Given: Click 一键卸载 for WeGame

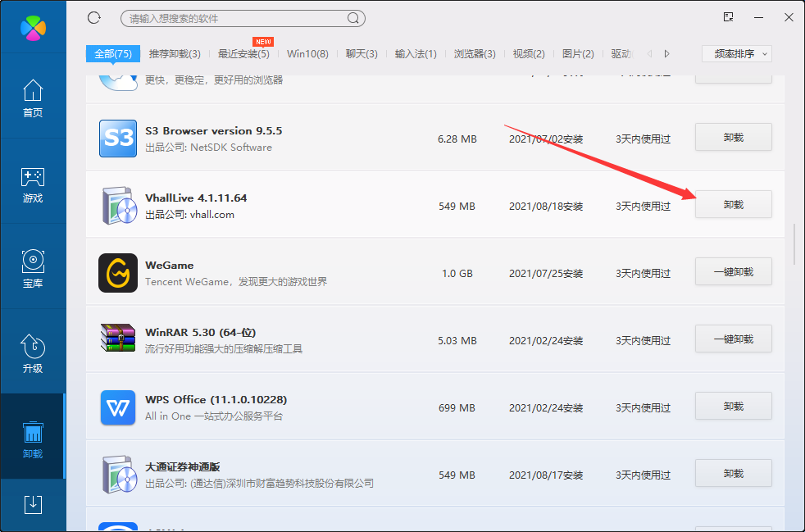Looking at the screenshot, I should pyautogui.click(x=734, y=271).
